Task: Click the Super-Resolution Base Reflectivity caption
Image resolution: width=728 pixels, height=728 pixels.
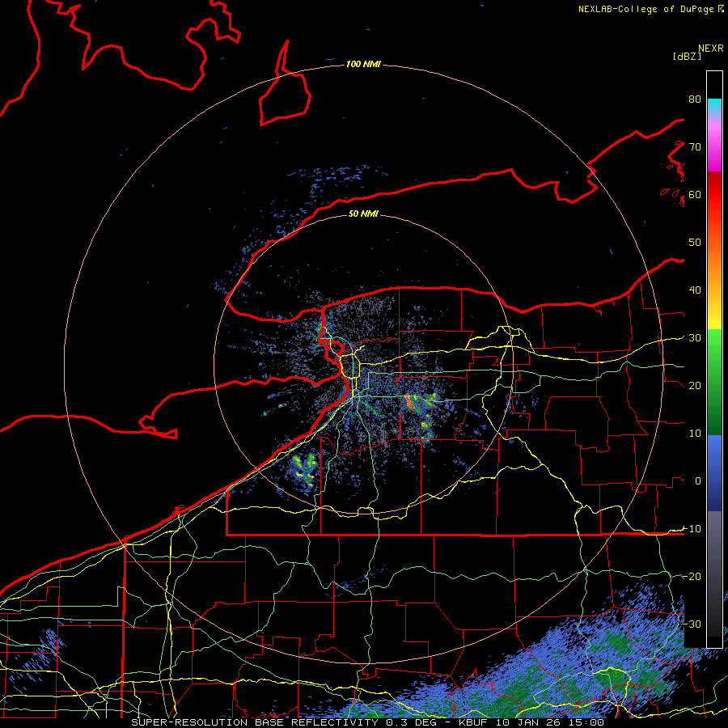Action: pos(255,722)
